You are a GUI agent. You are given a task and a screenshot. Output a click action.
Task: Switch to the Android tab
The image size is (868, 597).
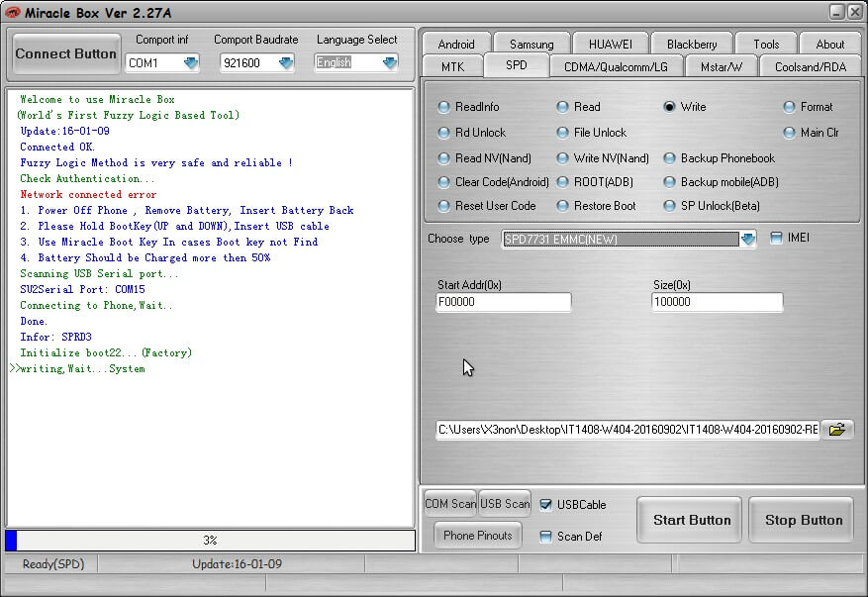tap(456, 44)
